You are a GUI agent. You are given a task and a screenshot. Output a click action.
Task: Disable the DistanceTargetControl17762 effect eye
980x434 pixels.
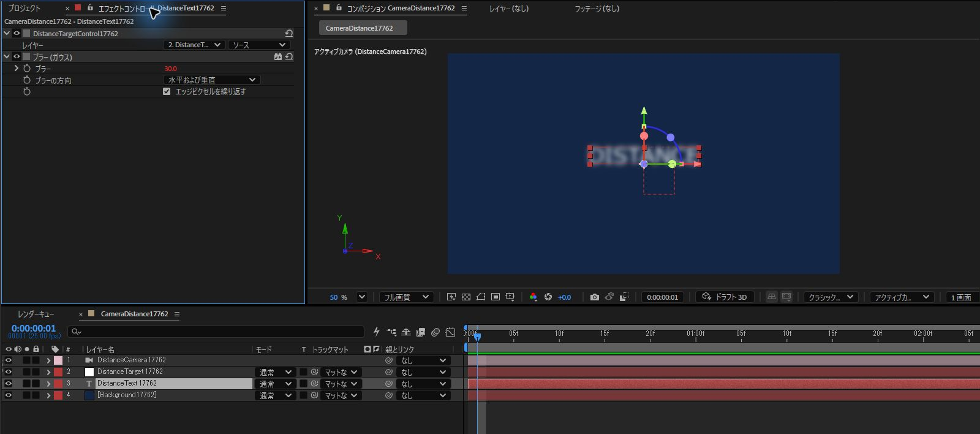(x=17, y=34)
